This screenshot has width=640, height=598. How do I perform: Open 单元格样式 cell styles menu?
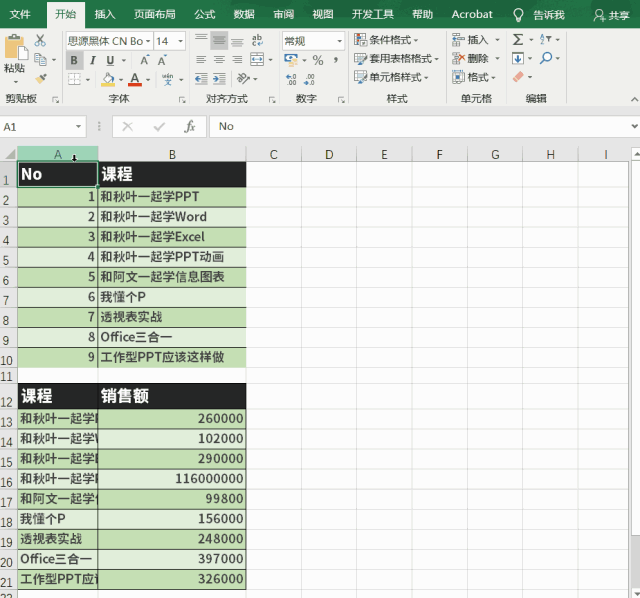pyautogui.click(x=391, y=77)
